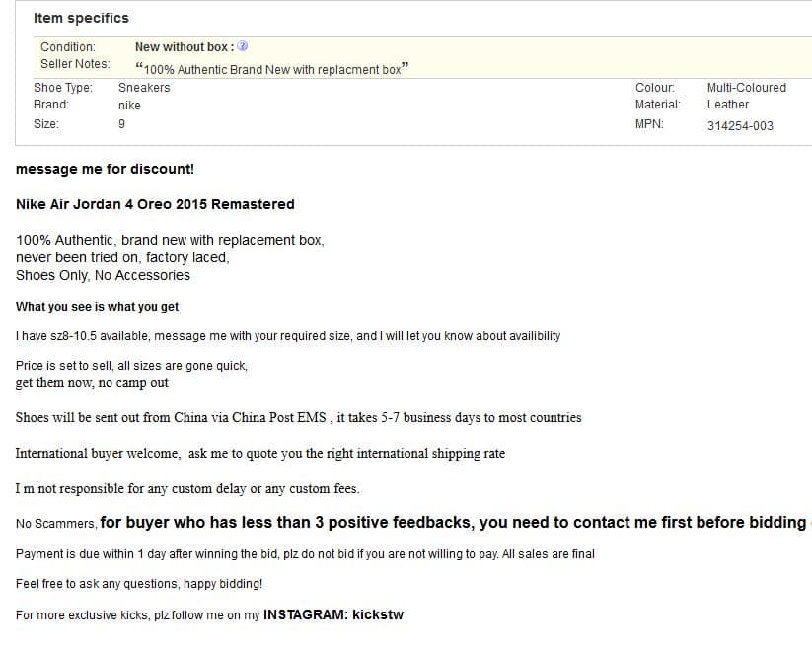Click the 'What you see is what you get' line
This screenshot has height=649, width=812.
coord(98,307)
